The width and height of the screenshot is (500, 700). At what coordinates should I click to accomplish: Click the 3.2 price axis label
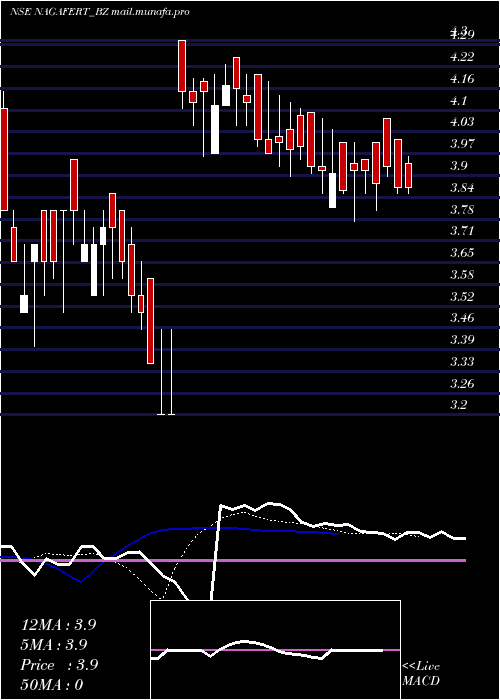click(458, 405)
